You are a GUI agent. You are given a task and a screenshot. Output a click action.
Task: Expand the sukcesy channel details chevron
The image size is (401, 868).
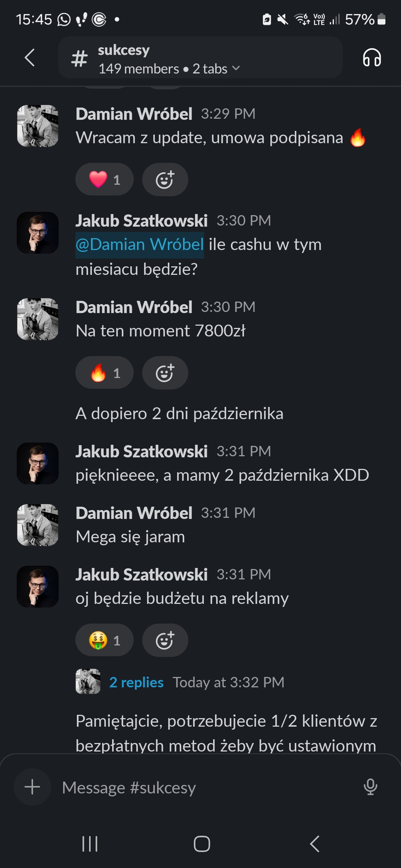[x=236, y=69]
